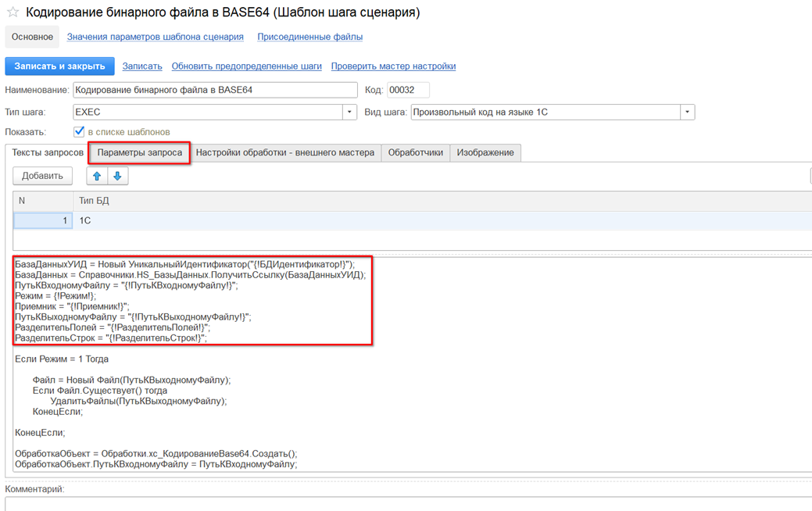Click into the 'Наименование' input field
Image resolution: width=812 pixels, height=511 pixels.
coord(215,90)
